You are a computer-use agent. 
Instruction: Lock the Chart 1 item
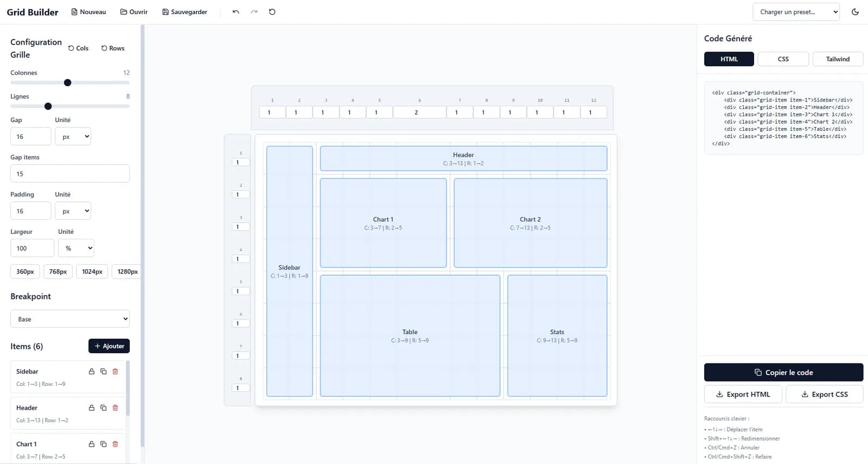click(x=92, y=444)
